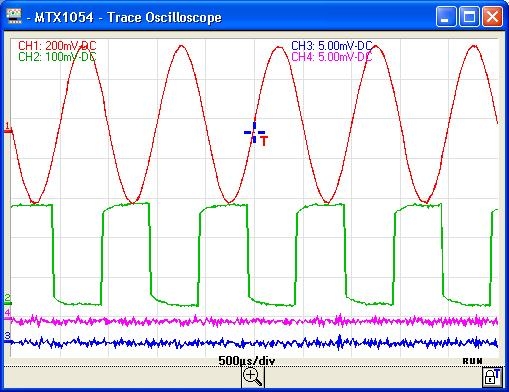Click the RUN status indicator
The height and width of the screenshot is (392, 509).
472,361
